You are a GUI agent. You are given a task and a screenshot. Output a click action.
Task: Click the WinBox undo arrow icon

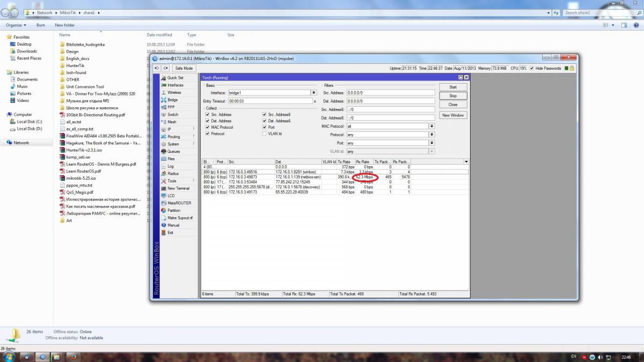[157, 68]
